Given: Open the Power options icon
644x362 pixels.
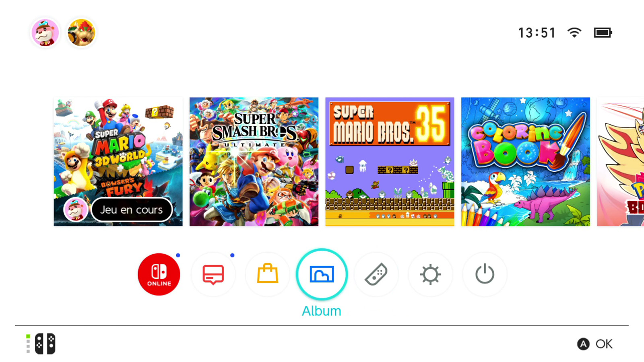Looking at the screenshot, I should [x=485, y=274].
